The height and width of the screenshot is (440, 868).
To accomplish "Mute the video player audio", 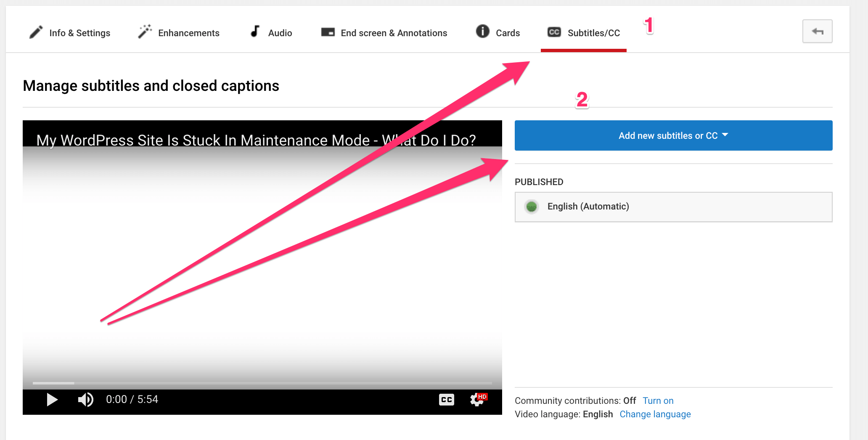I will coord(85,400).
